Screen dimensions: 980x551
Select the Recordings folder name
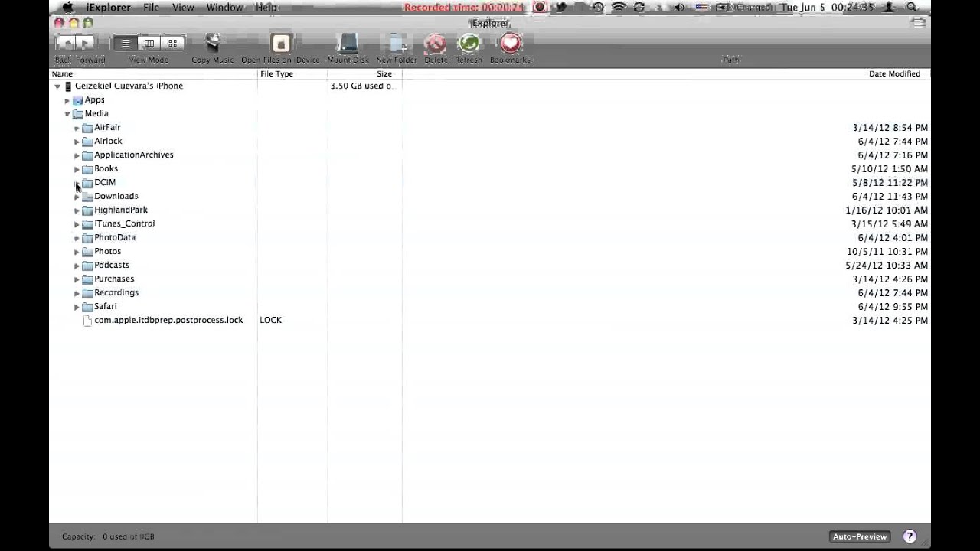point(116,292)
